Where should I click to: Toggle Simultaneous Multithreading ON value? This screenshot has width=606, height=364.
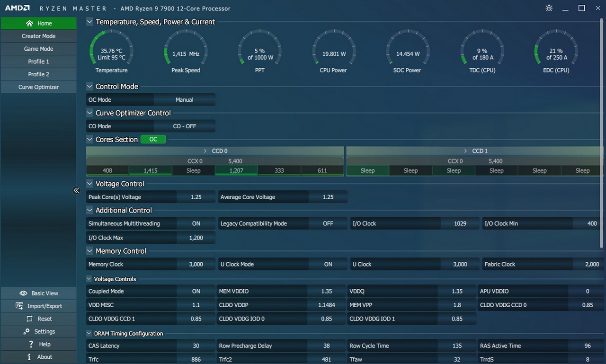(196, 223)
